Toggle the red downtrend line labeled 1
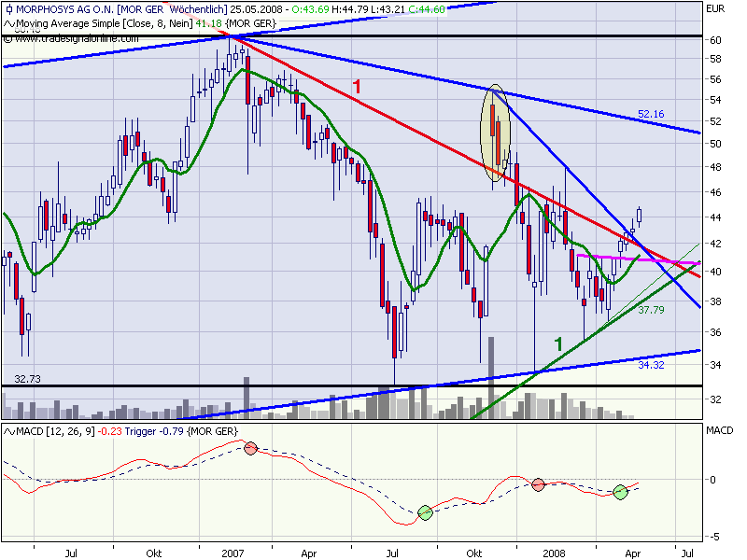The image size is (747, 560). click(x=355, y=86)
